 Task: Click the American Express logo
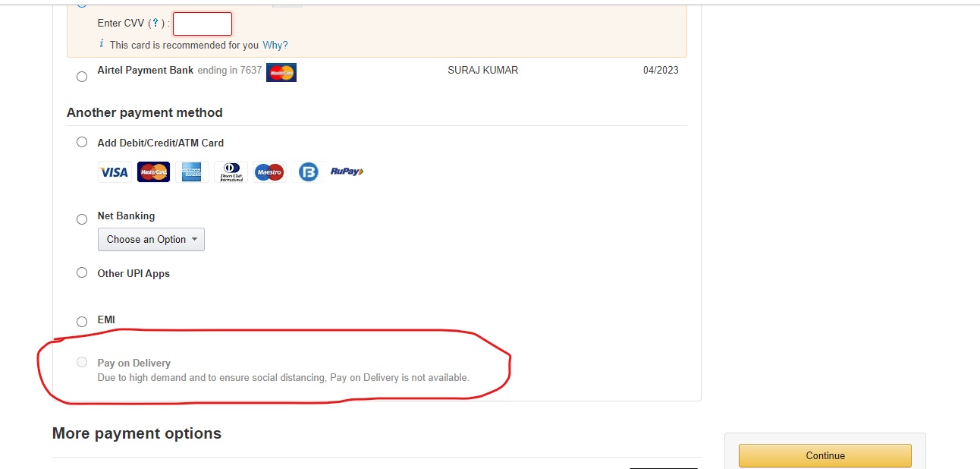[192, 172]
